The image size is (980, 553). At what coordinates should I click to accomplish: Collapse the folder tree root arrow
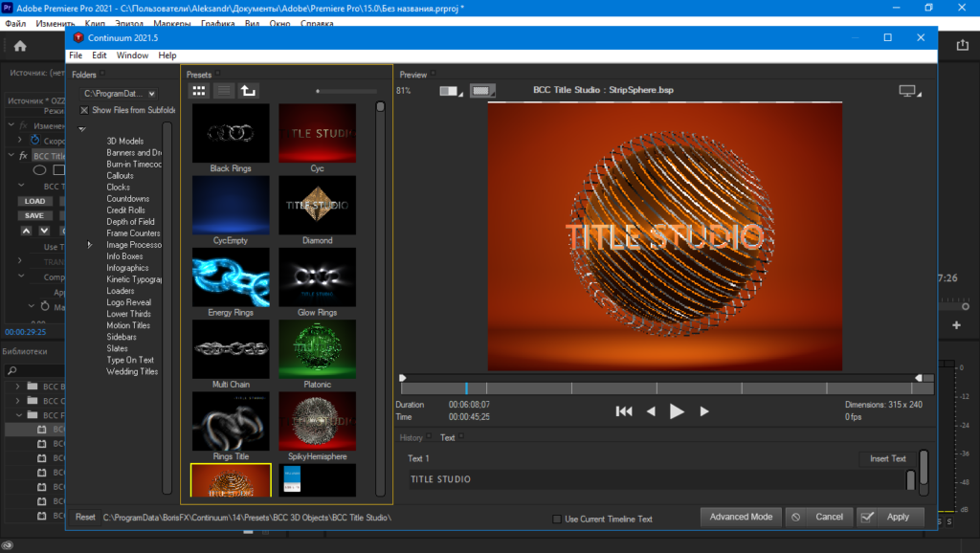(x=82, y=129)
